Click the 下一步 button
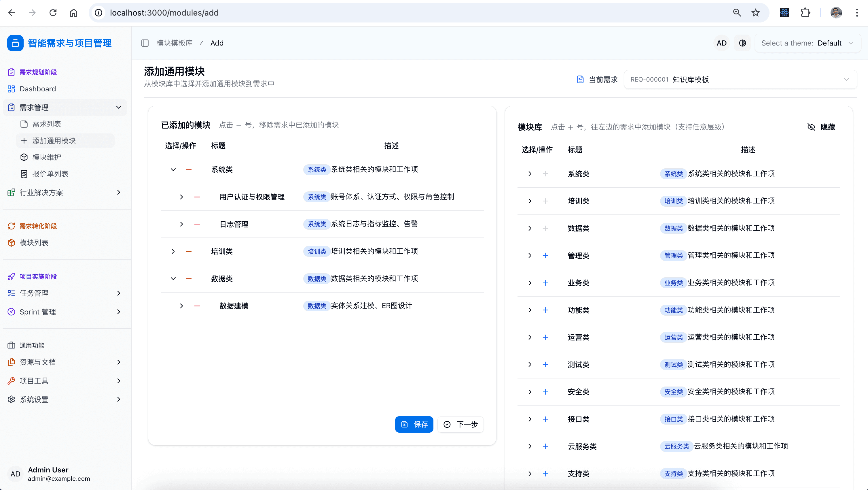Screen dimensions: 868x490 coord(460,424)
